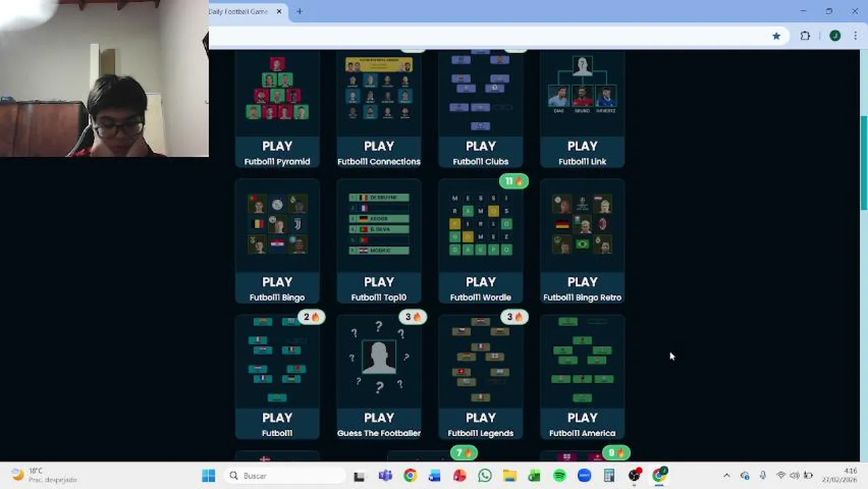Open a new browser tab
Viewport: 868px width, 489px height.
tap(300, 12)
